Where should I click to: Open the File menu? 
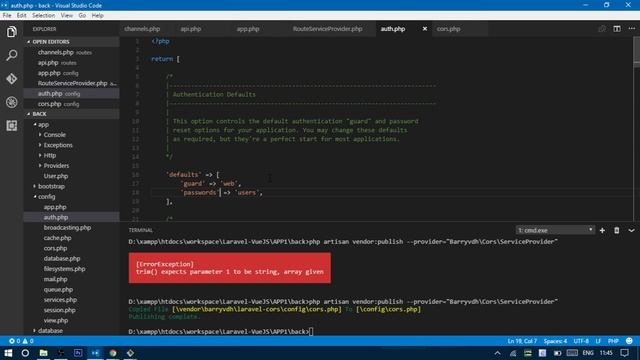pos(7,16)
